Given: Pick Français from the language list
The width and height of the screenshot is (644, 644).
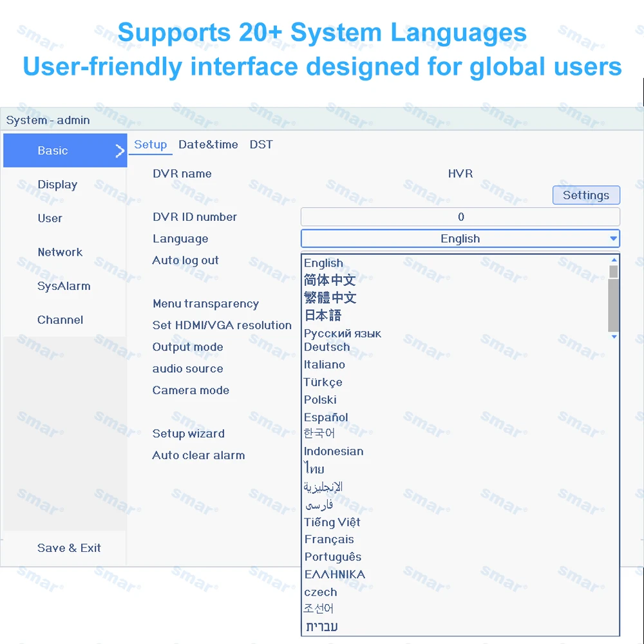Looking at the screenshot, I should 329,539.
